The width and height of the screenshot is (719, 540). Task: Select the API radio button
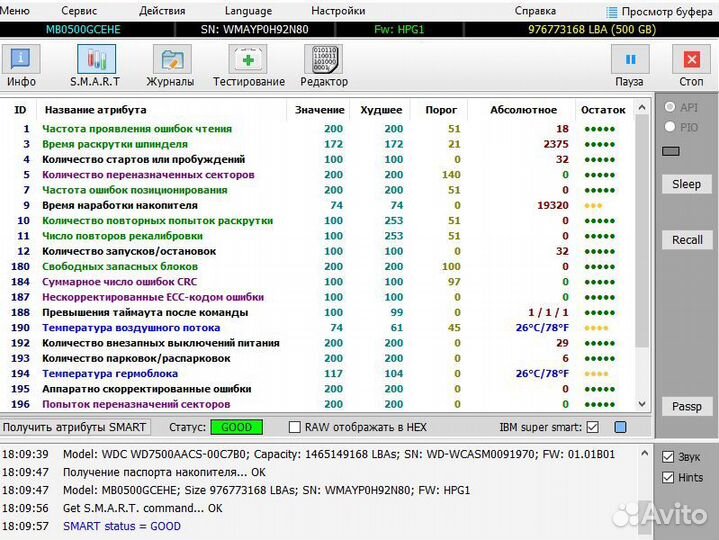[670, 107]
